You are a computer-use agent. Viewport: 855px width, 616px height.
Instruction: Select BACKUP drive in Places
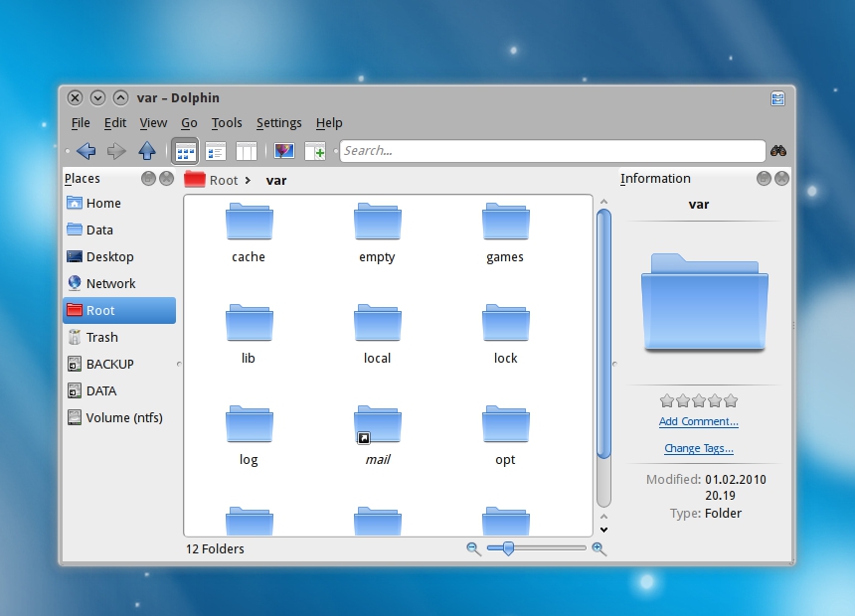pos(119,365)
